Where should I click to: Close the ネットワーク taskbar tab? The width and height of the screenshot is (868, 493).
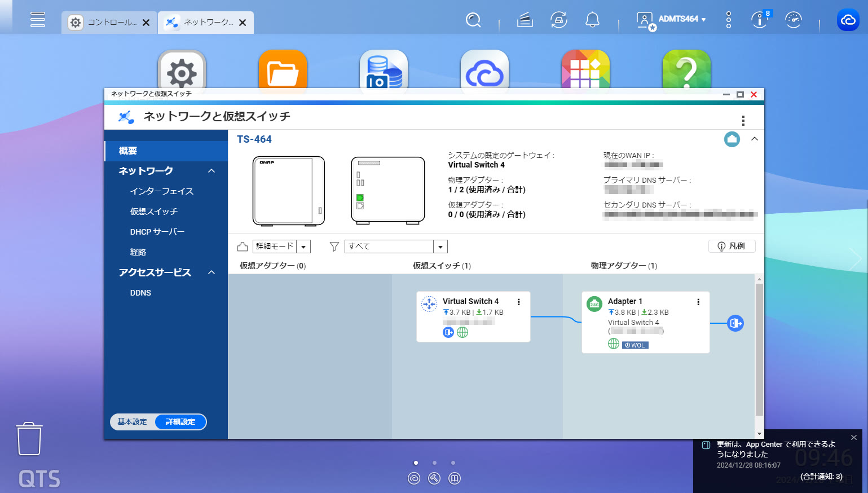[x=243, y=23]
